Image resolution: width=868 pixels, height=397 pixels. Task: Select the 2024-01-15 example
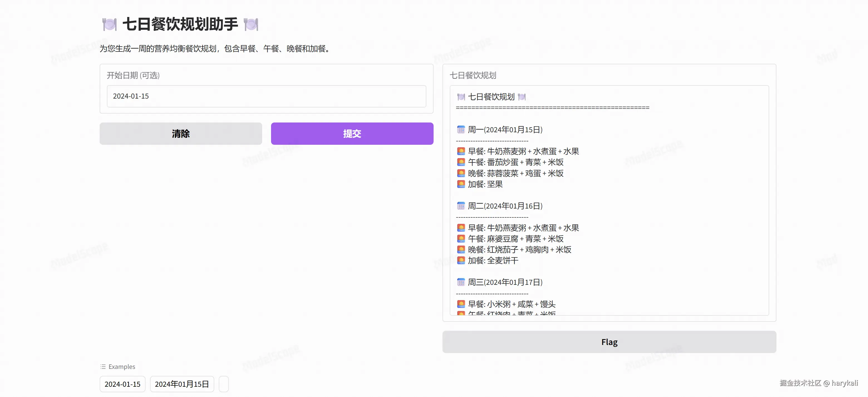122,384
